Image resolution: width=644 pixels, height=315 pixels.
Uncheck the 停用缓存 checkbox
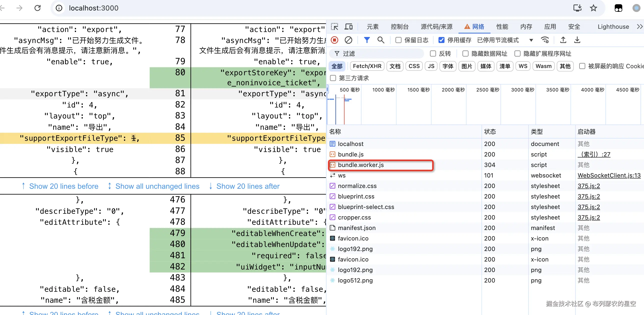pos(441,40)
